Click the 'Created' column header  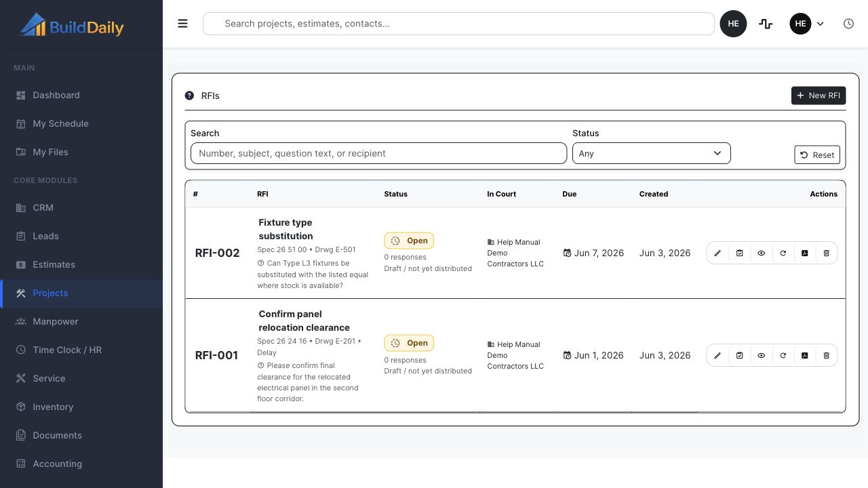[654, 194]
